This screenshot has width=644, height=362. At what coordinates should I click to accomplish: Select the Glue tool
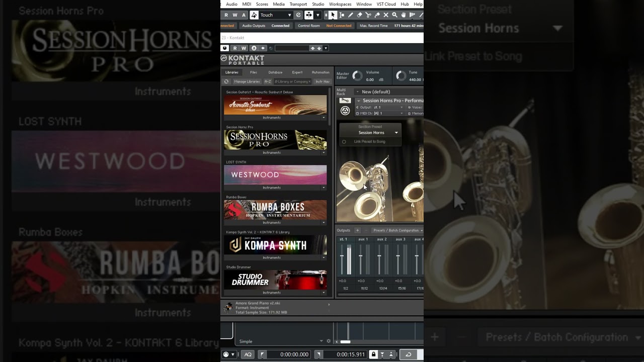pyautogui.click(x=377, y=15)
